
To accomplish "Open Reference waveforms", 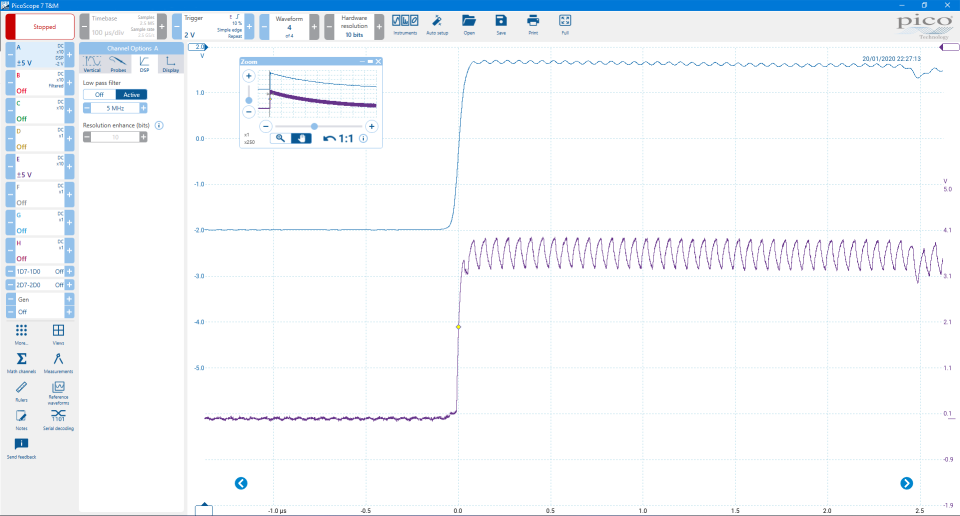I will [58, 388].
